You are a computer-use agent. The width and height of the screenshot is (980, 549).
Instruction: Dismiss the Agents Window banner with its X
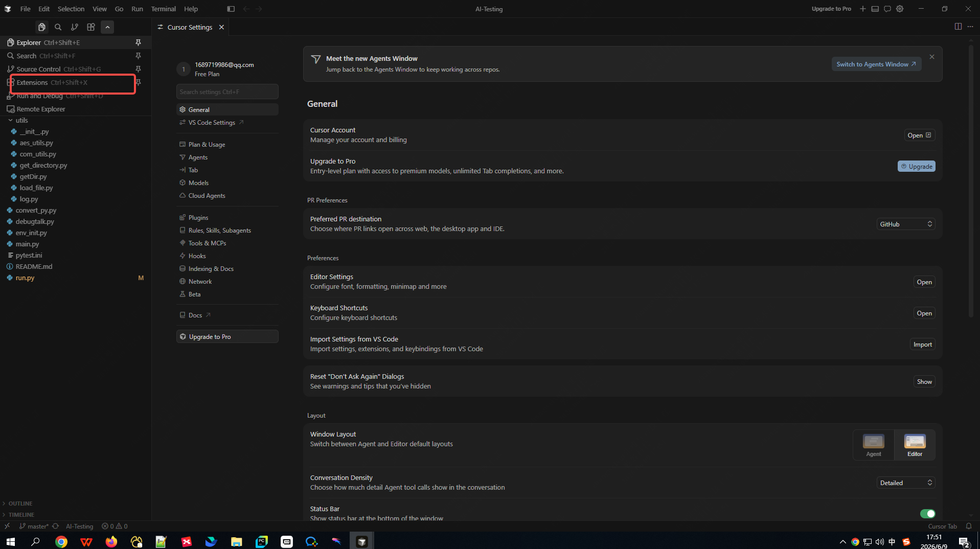(932, 57)
